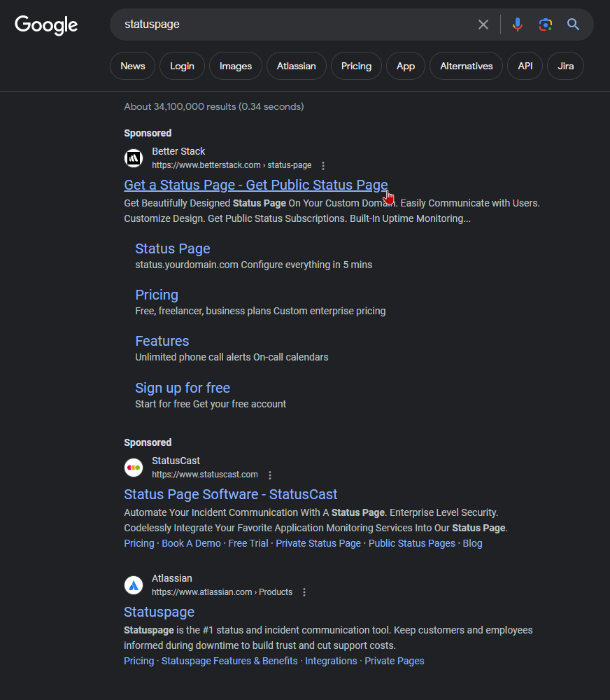This screenshot has height=700, width=610.
Task: Open Google Lens image search icon
Action: coord(546,24)
